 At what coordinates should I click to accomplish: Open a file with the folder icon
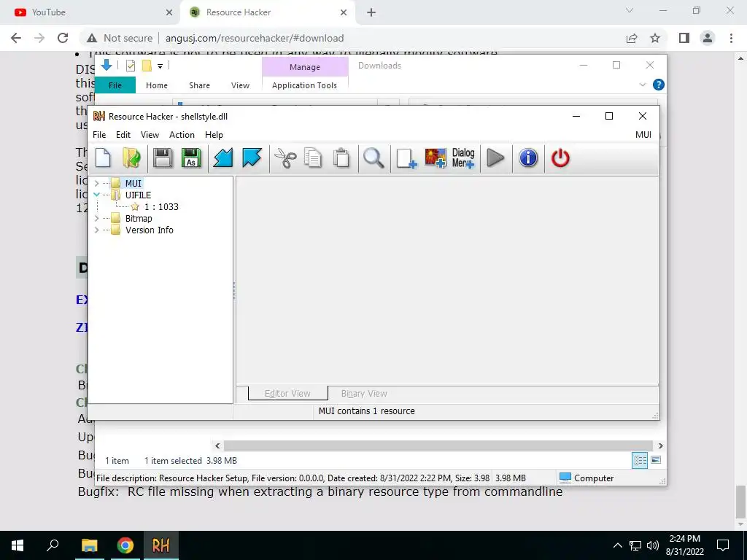131,158
